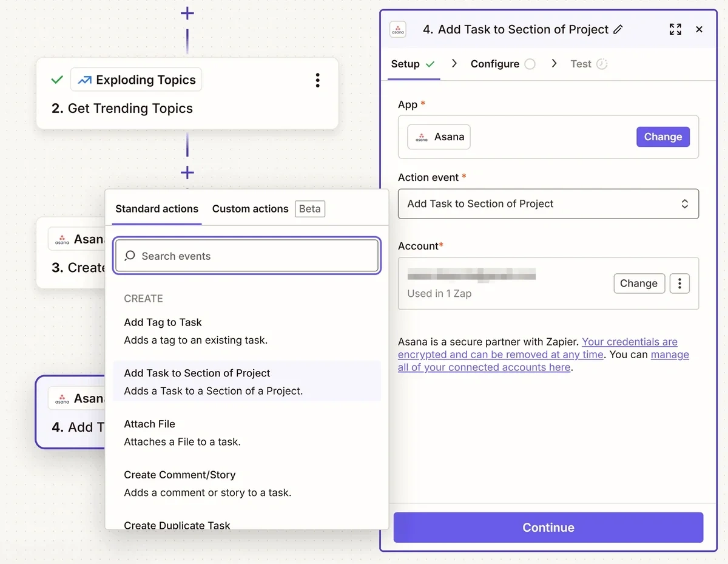Select the 'Used in 1 Zap' text
Screen dimensions: 728x564
(x=439, y=294)
